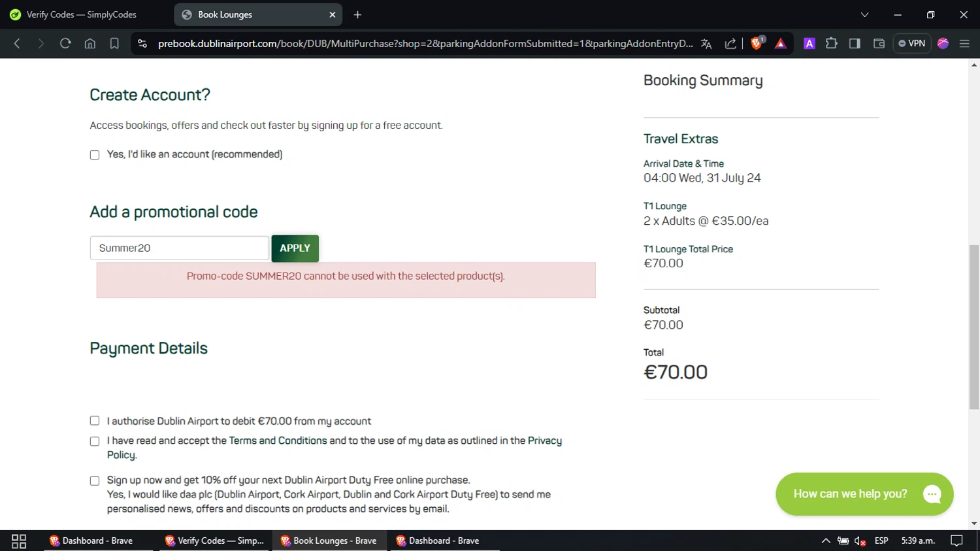Screen dimensions: 980x551
Task: Open the taskbar clock 5:39 a.m.
Action: (918, 541)
